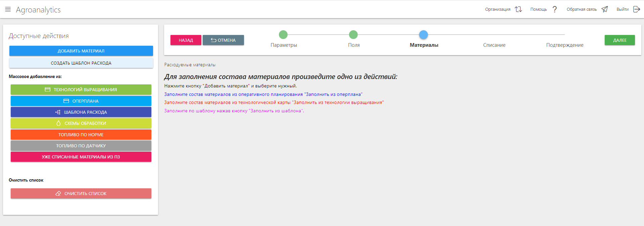Open the Подтверждение step
Viewport: 644px width, 226px height.
(x=564, y=45)
